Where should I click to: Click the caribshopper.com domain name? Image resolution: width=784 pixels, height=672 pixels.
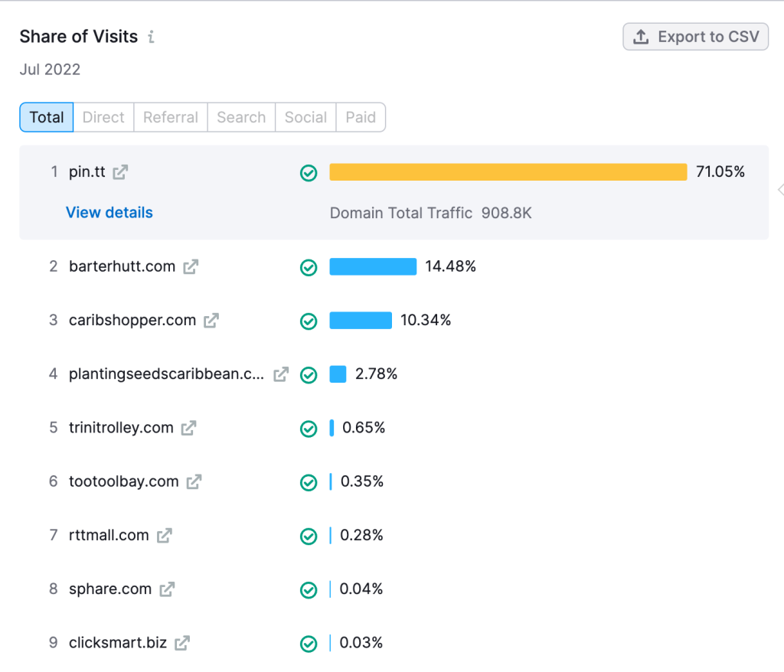click(132, 320)
